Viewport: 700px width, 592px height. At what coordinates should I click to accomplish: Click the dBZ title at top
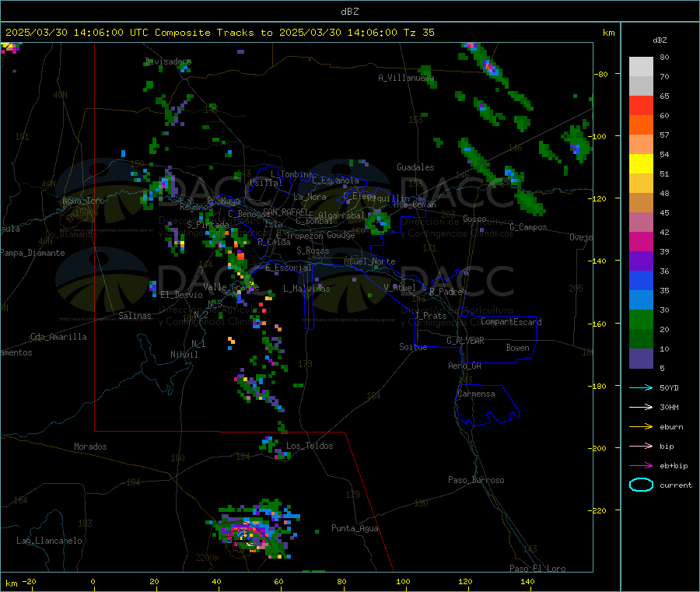coord(349,12)
